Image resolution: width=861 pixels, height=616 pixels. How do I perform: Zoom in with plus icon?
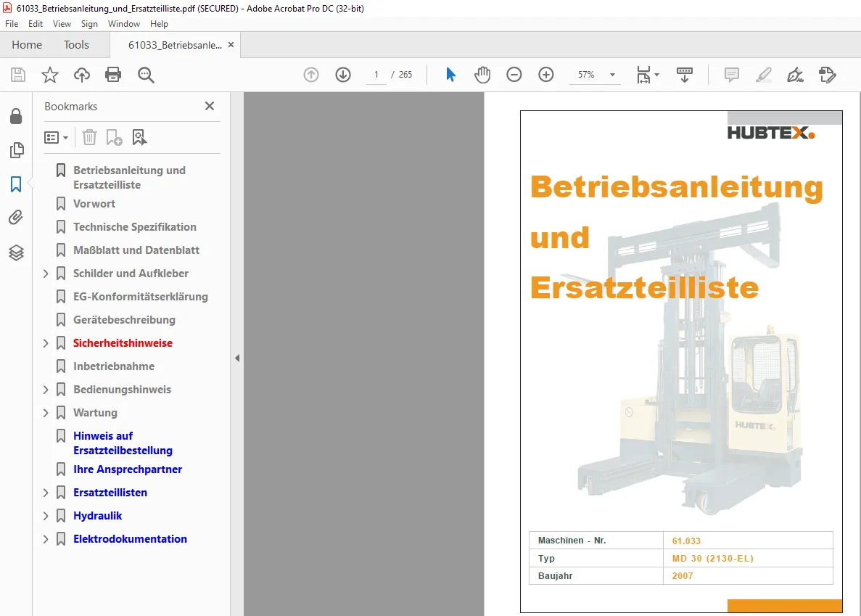click(x=545, y=75)
